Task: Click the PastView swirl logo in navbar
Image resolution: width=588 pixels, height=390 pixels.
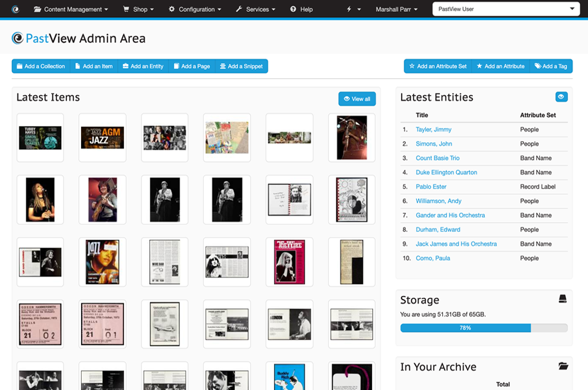Action: click(x=15, y=9)
